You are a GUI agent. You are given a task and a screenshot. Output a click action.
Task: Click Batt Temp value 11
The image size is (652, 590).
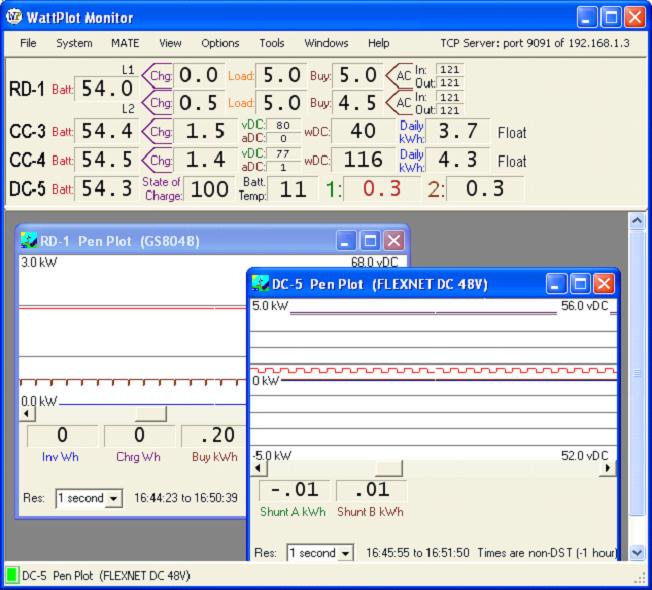coord(293,189)
